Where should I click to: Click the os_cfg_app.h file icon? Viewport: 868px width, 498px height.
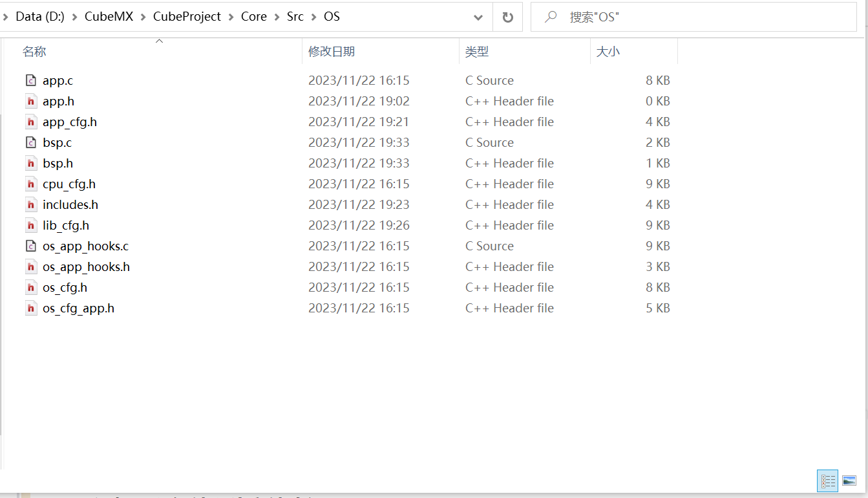30,308
